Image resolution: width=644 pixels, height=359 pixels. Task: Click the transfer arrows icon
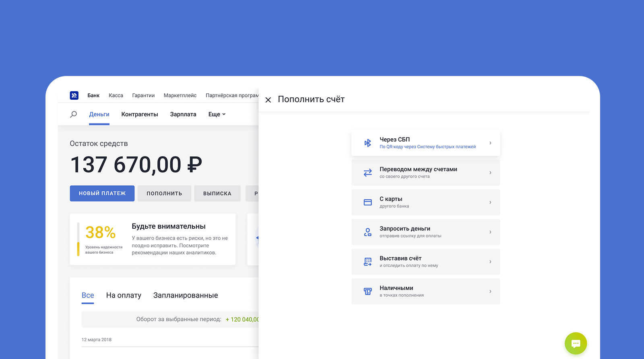pos(368,173)
